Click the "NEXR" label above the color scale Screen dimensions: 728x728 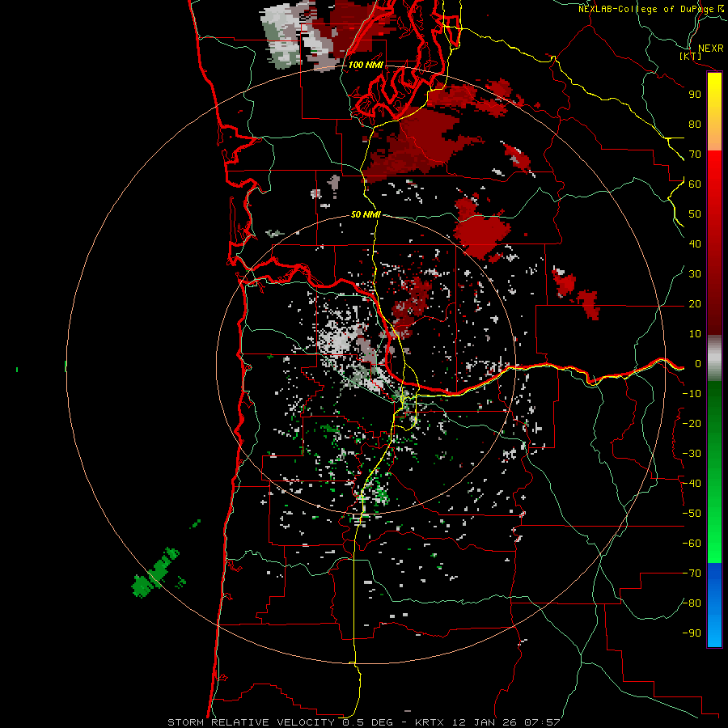710,49
